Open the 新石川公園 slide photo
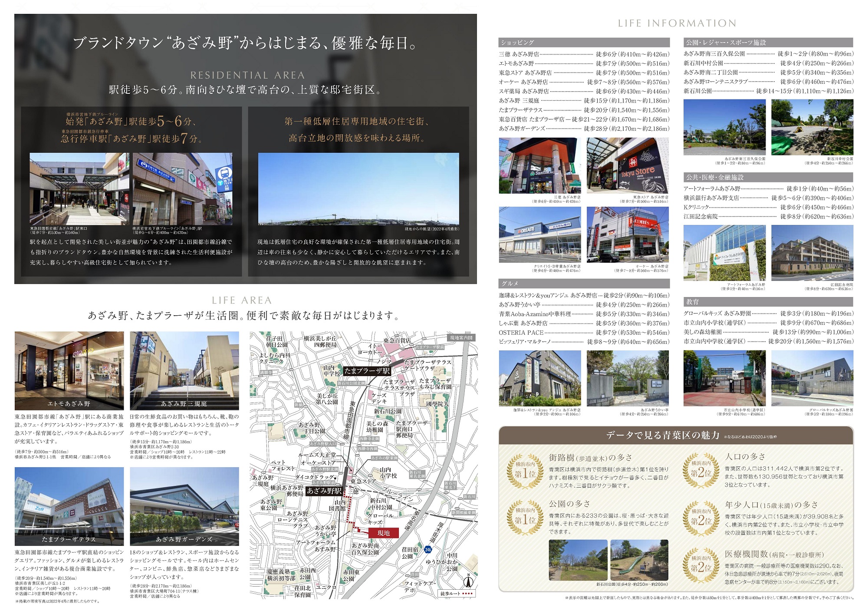This screenshot has width=868, height=614. pos(639,560)
